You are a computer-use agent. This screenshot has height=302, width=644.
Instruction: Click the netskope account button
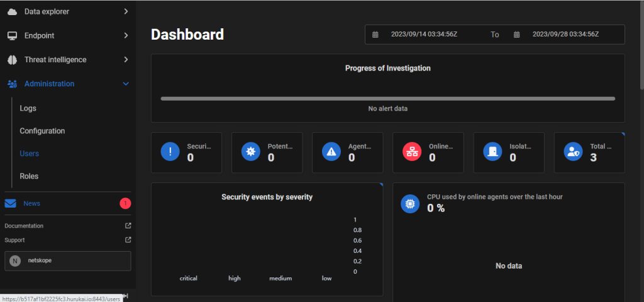(68, 261)
